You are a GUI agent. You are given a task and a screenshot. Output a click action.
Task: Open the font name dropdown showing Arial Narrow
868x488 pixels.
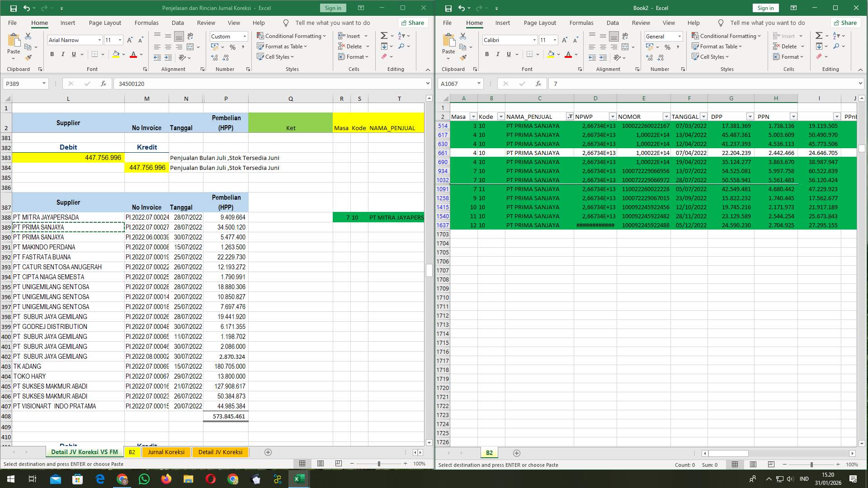pyautogui.click(x=100, y=40)
